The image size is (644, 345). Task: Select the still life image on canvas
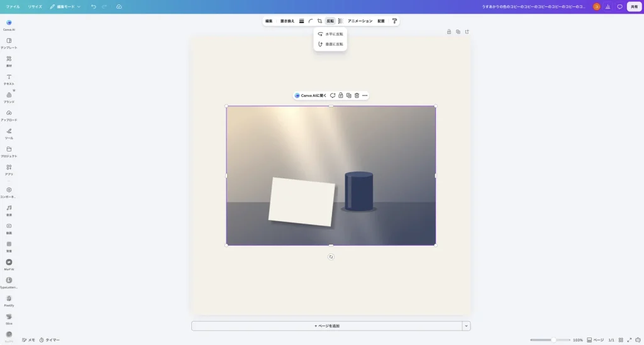[331, 175]
